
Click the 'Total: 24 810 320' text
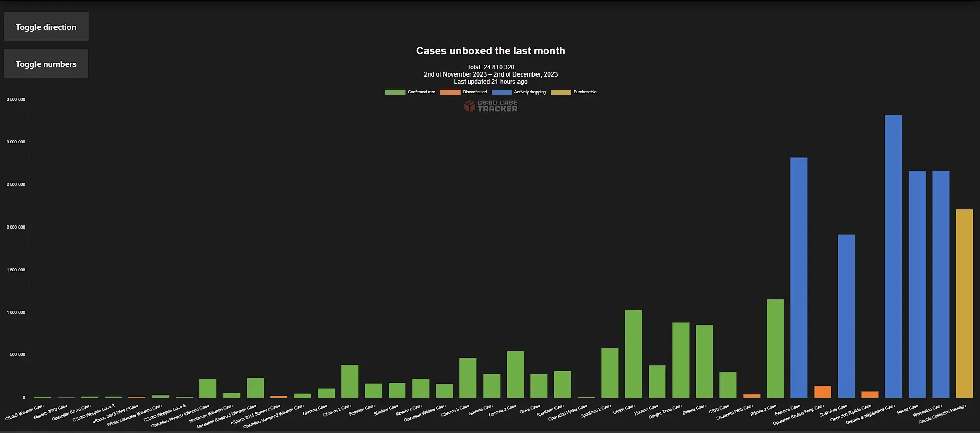pos(491,67)
